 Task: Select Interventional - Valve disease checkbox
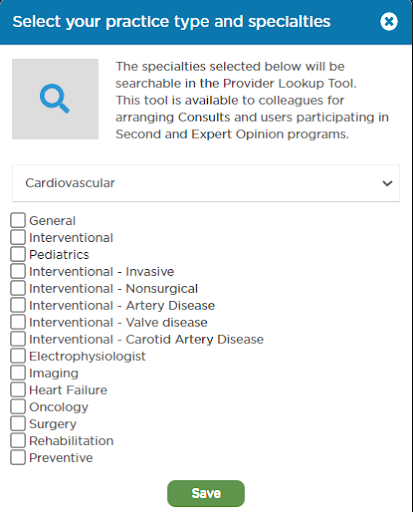pyautogui.click(x=18, y=322)
